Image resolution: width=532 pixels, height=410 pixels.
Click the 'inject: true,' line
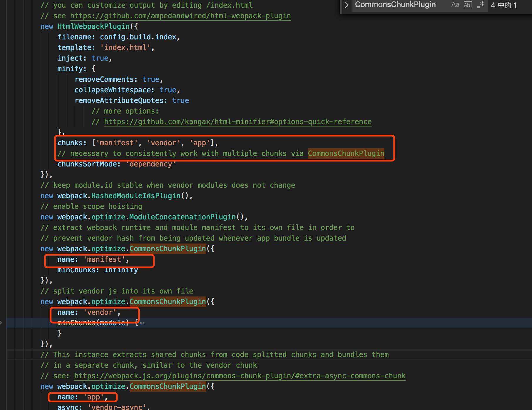[85, 58]
